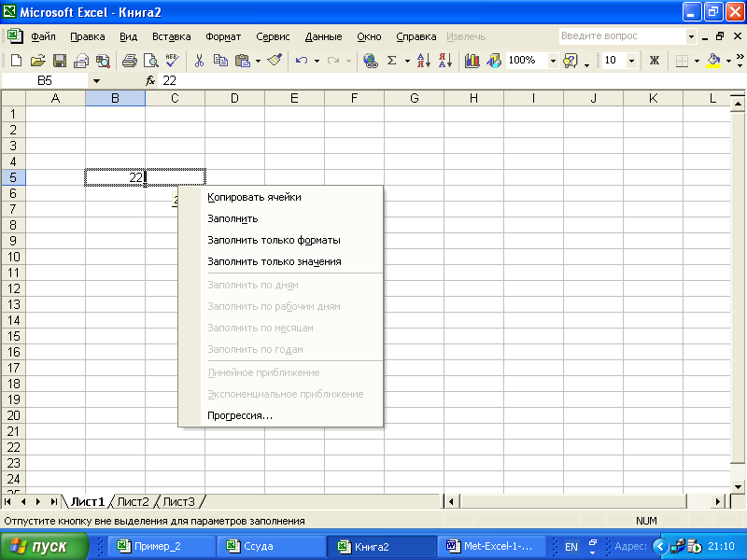Open the font size 10 dropdown
This screenshot has height=560, width=747.
(632, 61)
